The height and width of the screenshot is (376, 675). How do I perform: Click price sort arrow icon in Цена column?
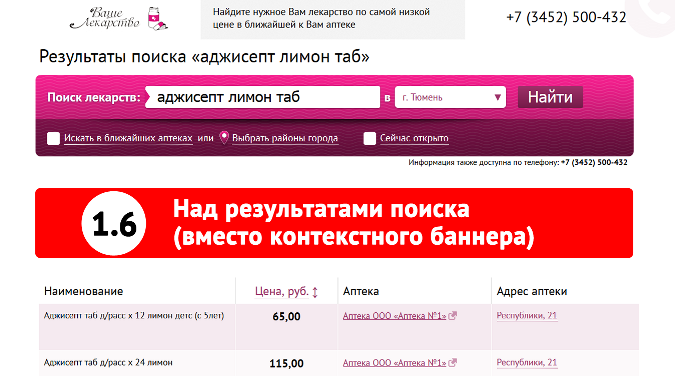tap(315, 292)
